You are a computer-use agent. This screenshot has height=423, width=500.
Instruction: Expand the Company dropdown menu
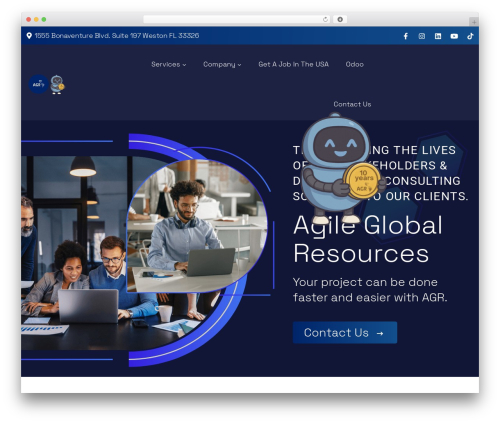tap(222, 64)
